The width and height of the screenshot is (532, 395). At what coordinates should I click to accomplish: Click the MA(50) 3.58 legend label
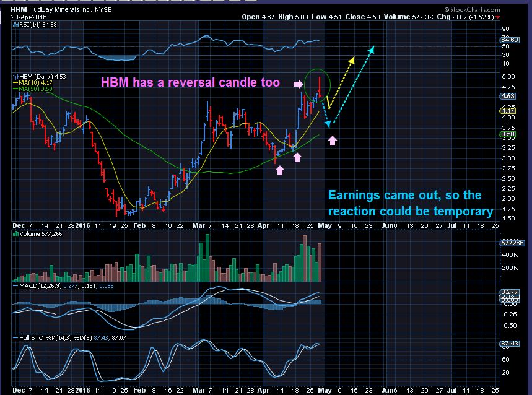click(35, 89)
